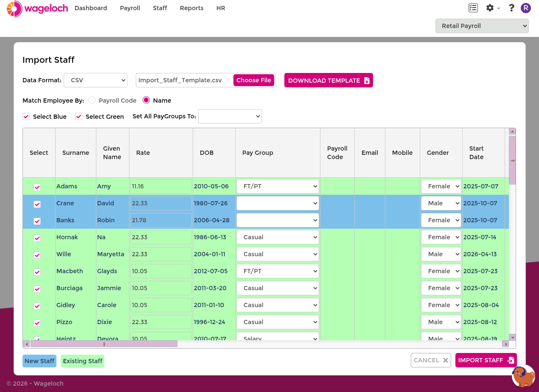Click the Import Staff button

tap(486, 360)
